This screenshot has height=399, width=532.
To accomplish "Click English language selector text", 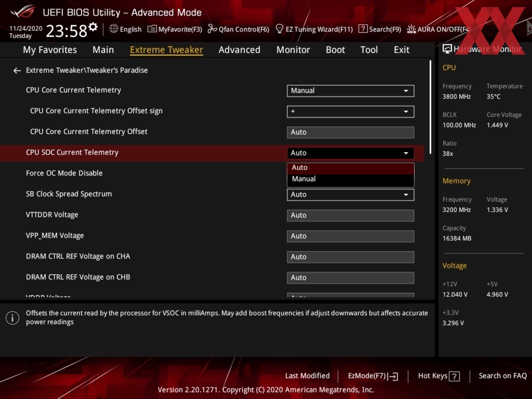I will 131,29.
